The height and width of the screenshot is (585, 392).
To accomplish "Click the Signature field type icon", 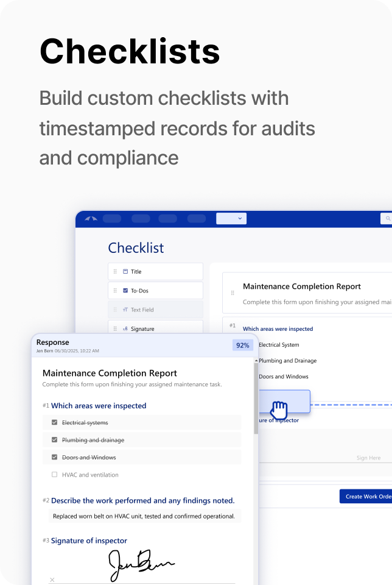I will click(x=125, y=328).
